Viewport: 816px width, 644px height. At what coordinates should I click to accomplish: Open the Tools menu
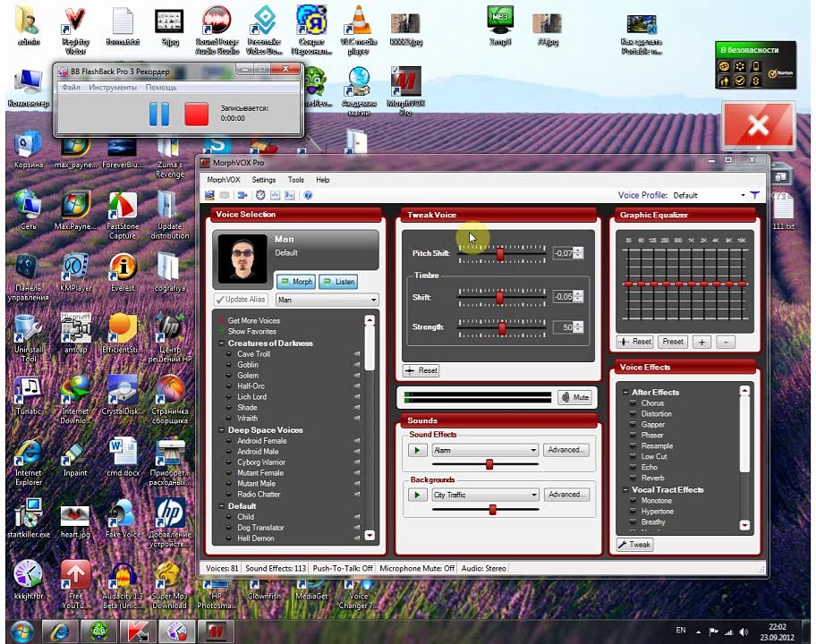point(295,180)
